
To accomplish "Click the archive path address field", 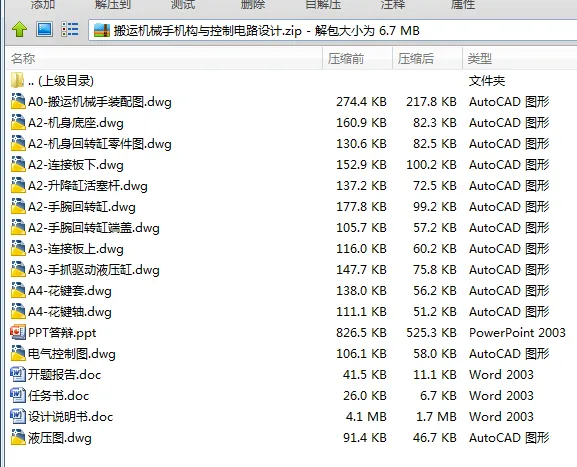I will click(x=332, y=30).
